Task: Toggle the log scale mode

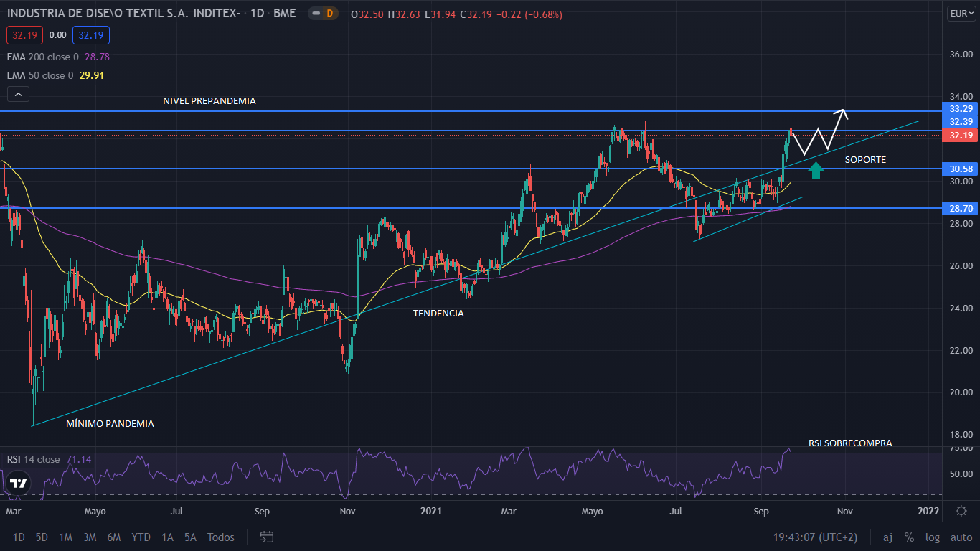Action: coord(932,537)
